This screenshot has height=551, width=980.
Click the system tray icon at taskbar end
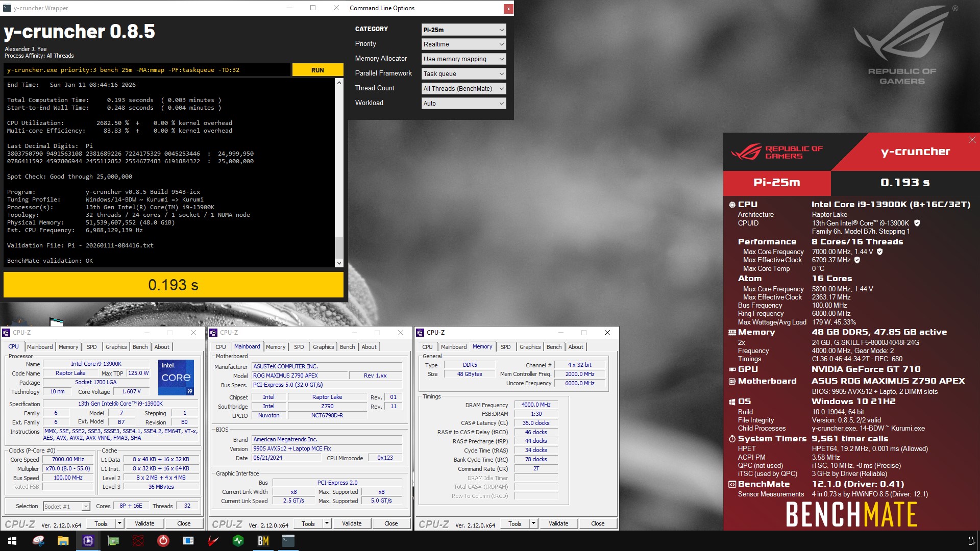coord(971,541)
